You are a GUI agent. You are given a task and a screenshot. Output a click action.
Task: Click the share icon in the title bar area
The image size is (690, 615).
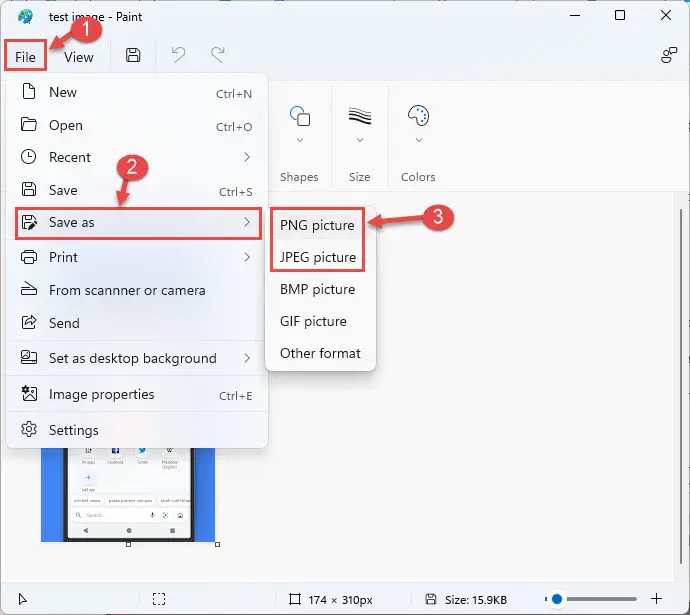point(668,55)
